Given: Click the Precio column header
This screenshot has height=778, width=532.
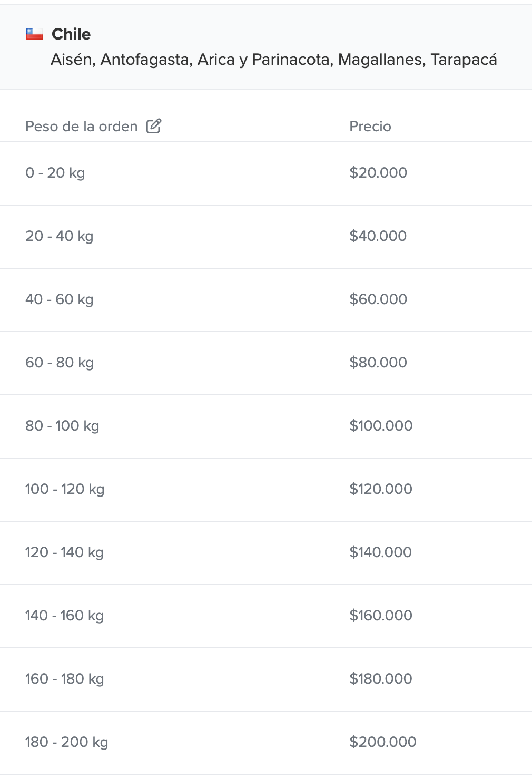Looking at the screenshot, I should tap(370, 127).
